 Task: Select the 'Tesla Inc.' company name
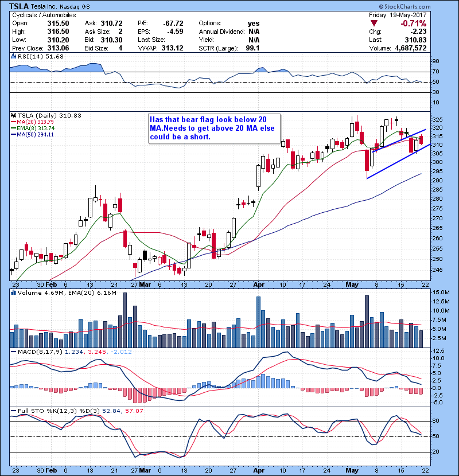point(43,7)
